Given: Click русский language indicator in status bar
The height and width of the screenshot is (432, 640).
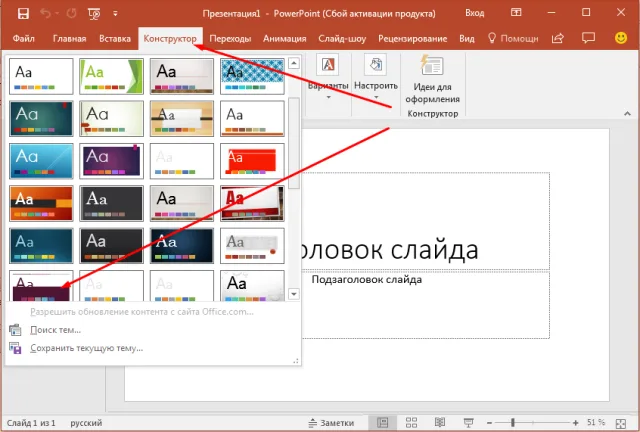Looking at the screenshot, I should 86,423.
